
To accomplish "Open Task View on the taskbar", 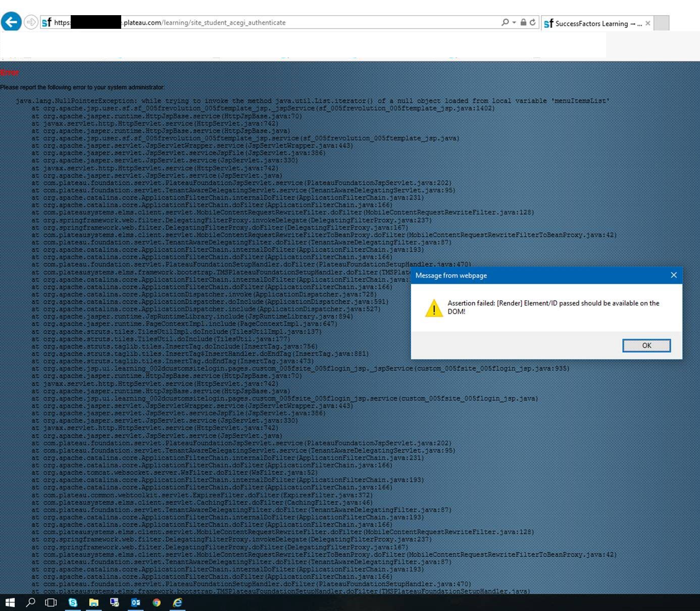I will [x=51, y=602].
